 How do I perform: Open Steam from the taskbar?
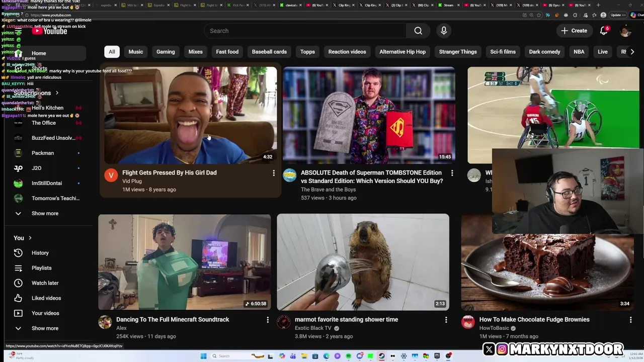(x=381, y=356)
